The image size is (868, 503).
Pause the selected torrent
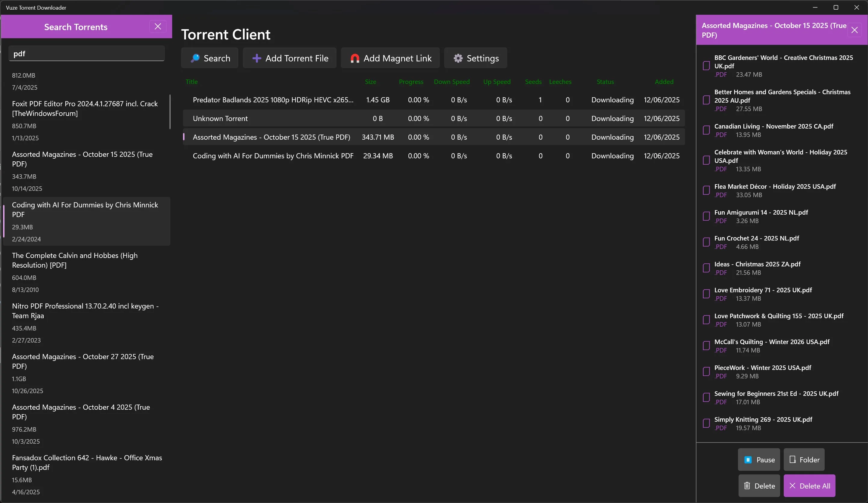click(x=759, y=460)
